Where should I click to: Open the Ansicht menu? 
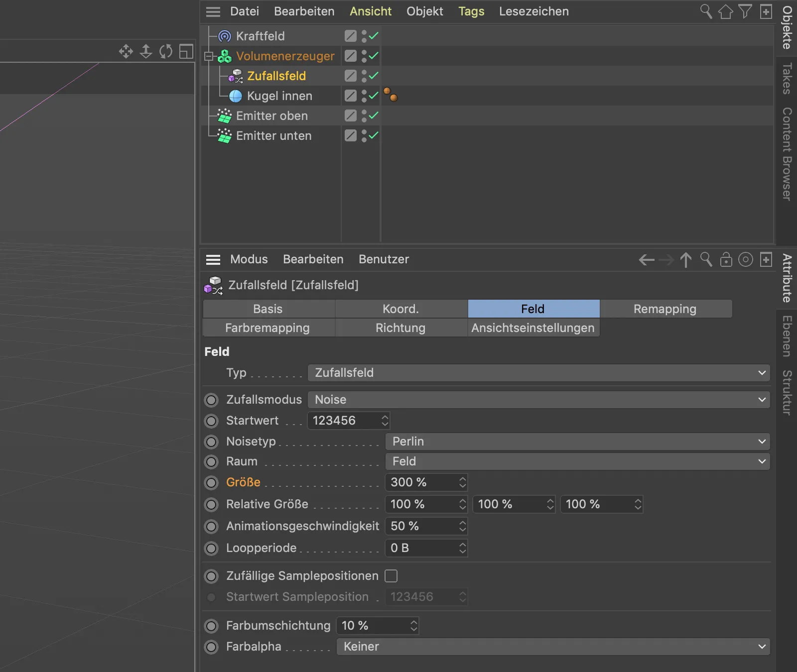(x=371, y=11)
